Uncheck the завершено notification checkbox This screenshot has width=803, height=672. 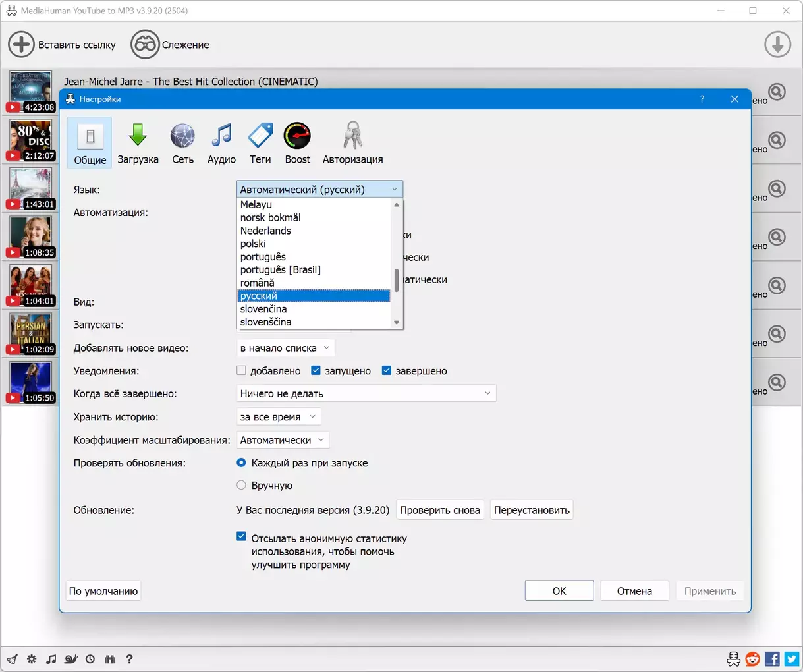click(x=387, y=371)
